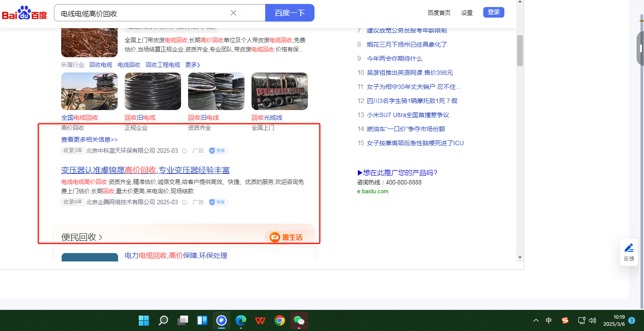Open the volume speaker tray icon
This screenshot has width=644, height=331.
[592, 320]
